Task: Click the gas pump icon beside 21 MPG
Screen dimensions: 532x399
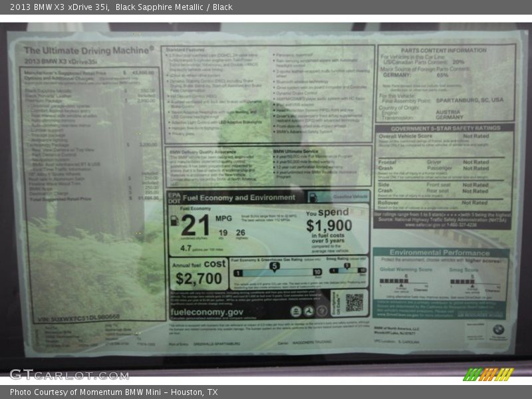Action: 174,221
